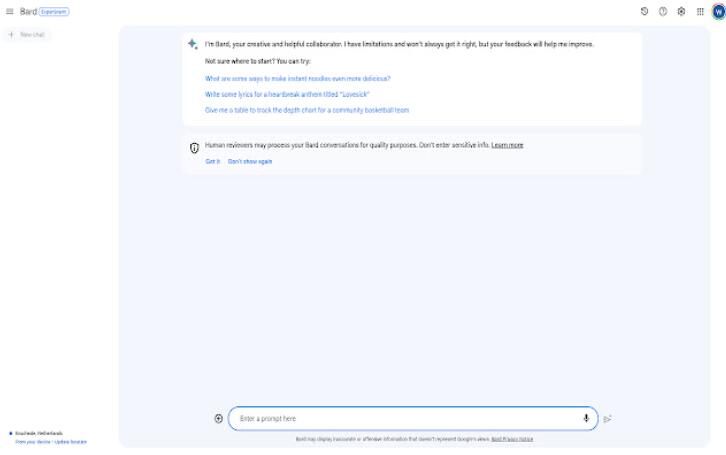Start a New chat

27,35
